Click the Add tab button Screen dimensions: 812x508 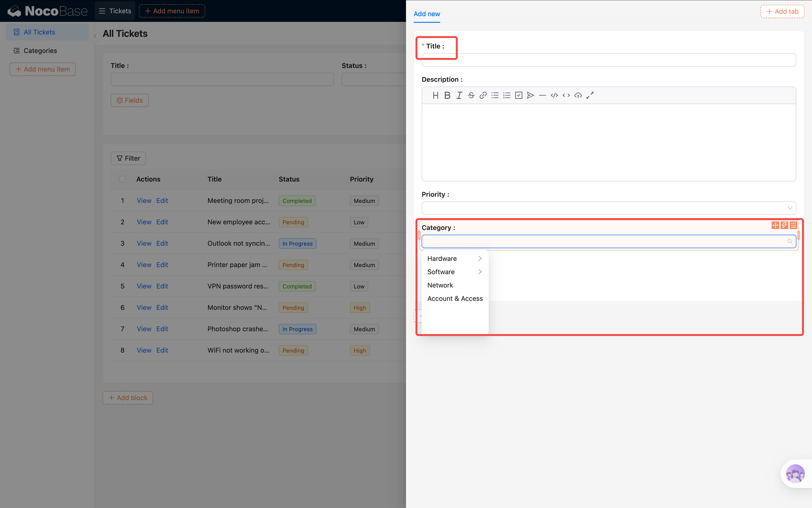[x=782, y=11]
